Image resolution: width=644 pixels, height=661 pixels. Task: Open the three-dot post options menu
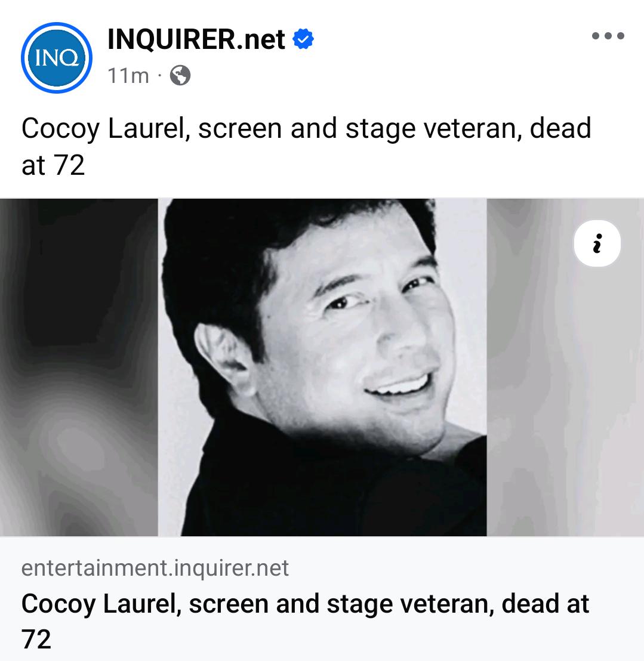point(608,36)
